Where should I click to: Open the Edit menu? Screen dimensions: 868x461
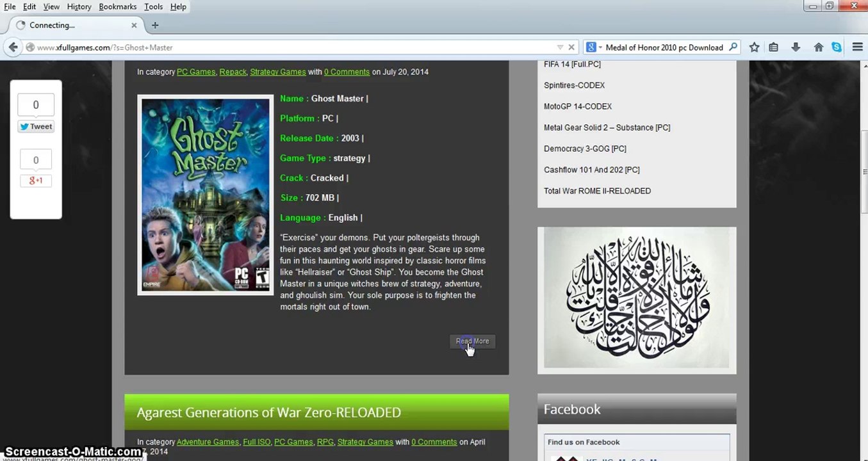pos(29,6)
